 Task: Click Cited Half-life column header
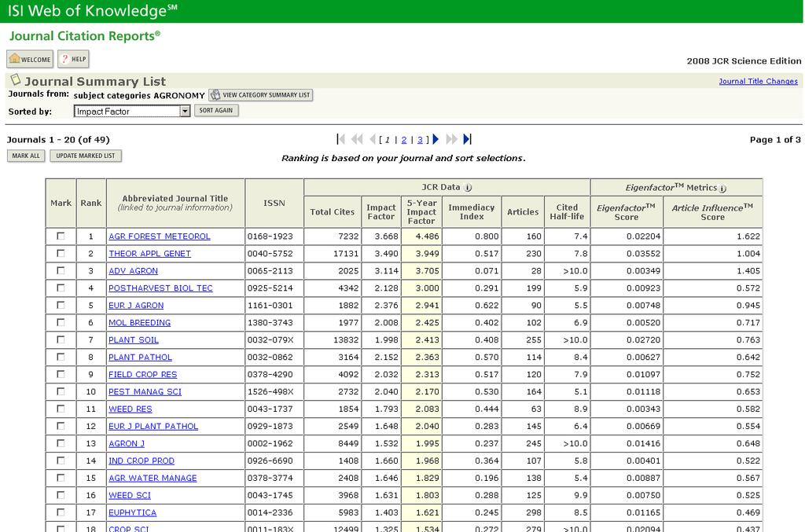tap(567, 212)
